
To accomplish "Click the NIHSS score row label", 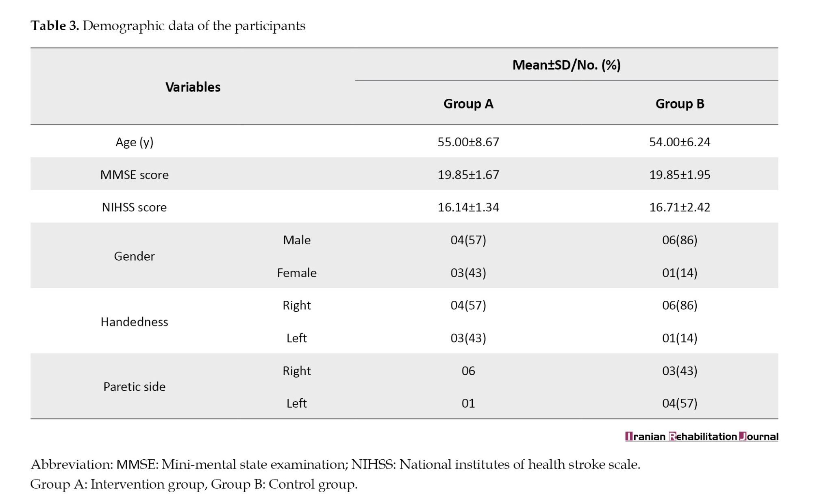I will click(x=134, y=207).
